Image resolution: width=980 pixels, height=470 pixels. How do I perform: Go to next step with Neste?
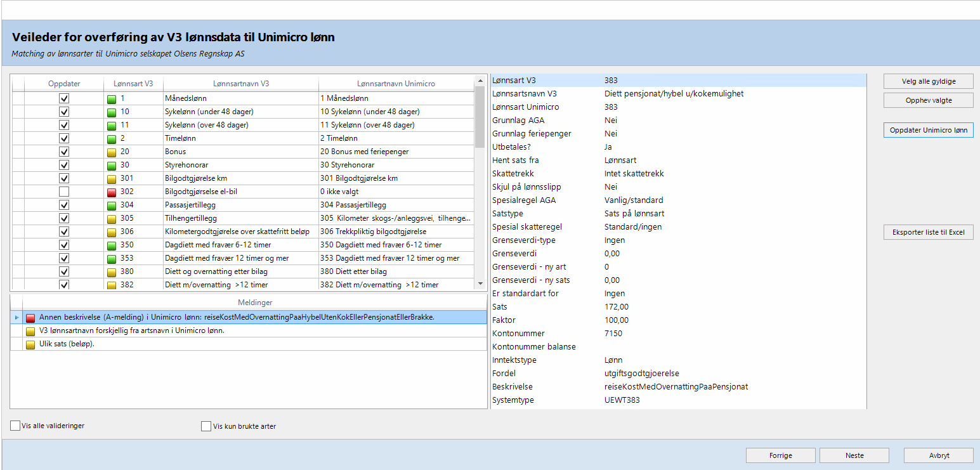point(854,455)
